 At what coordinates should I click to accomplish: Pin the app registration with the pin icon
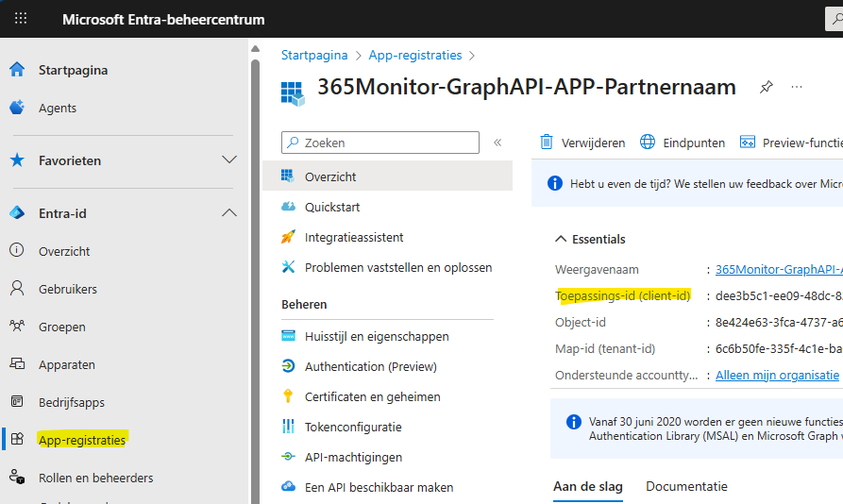(767, 87)
